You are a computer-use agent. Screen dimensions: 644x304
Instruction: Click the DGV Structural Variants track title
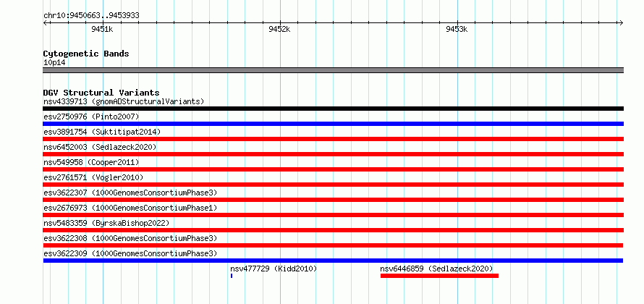(101, 93)
